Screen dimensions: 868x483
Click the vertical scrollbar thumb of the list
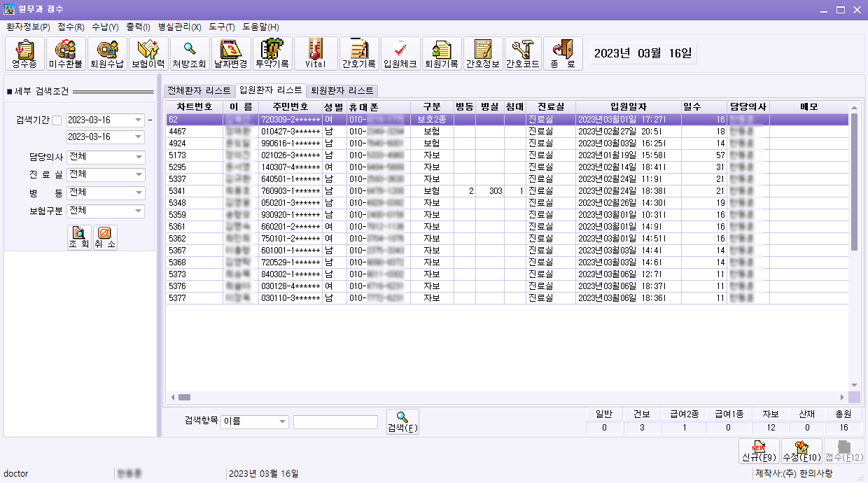coord(854,182)
